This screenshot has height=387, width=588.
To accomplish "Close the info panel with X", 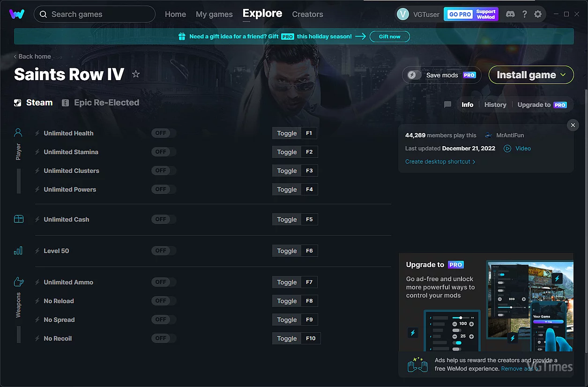I will (573, 125).
